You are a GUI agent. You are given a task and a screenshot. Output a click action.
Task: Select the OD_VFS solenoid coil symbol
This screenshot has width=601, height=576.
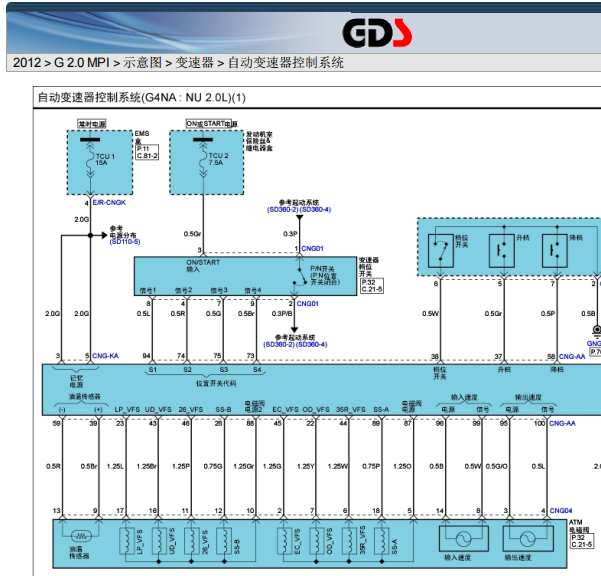[317, 541]
